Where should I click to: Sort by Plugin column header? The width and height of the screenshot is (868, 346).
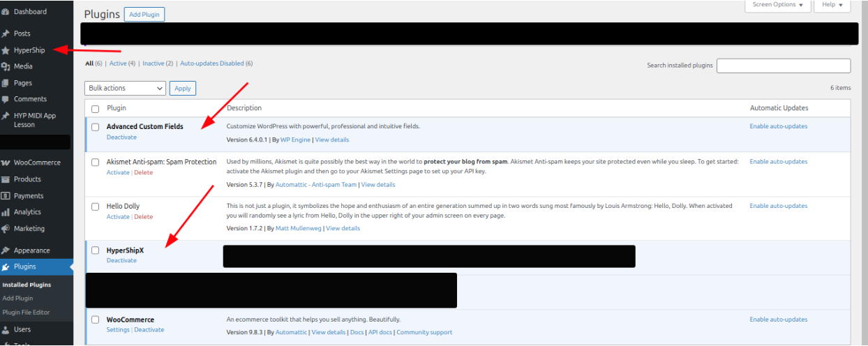(117, 108)
